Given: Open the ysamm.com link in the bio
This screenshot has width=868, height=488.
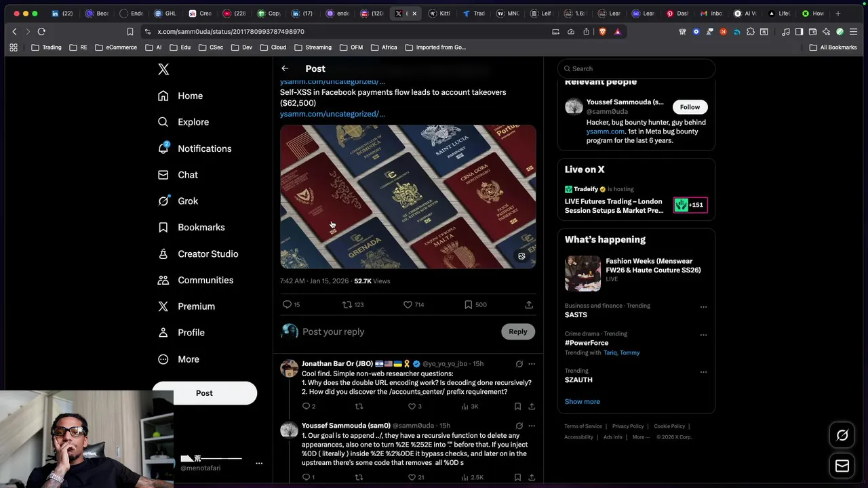Looking at the screenshot, I should point(605,131).
